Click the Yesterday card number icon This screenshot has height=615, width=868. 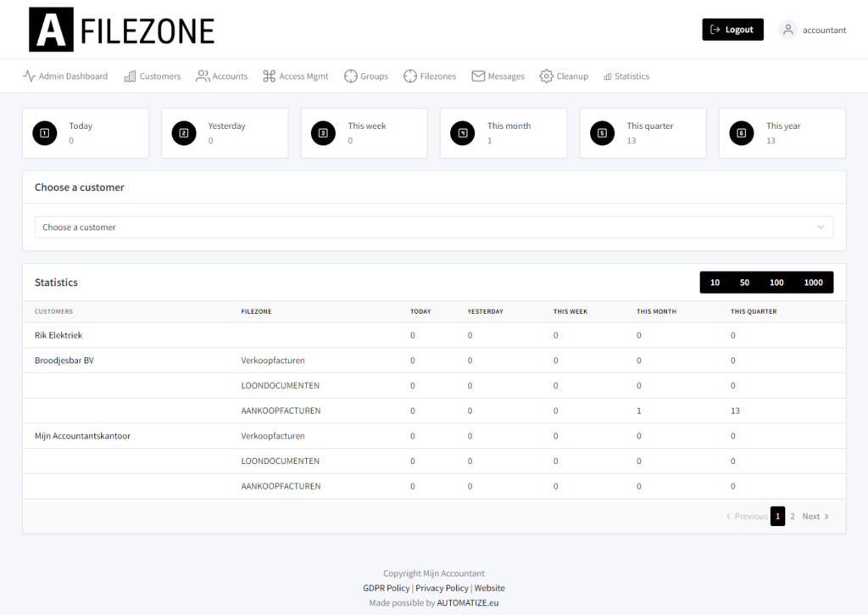click(x=184, y=133)
